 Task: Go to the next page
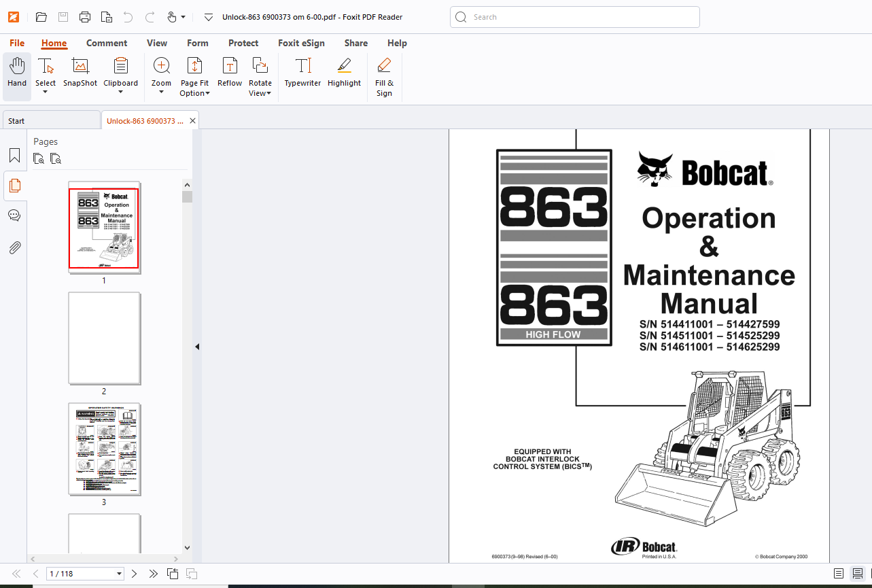click(x=134, y=574)
